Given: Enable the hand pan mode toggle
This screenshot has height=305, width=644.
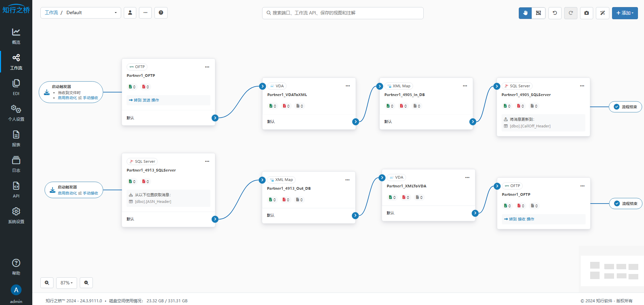Looking at the screenshot, I should 525,13.
